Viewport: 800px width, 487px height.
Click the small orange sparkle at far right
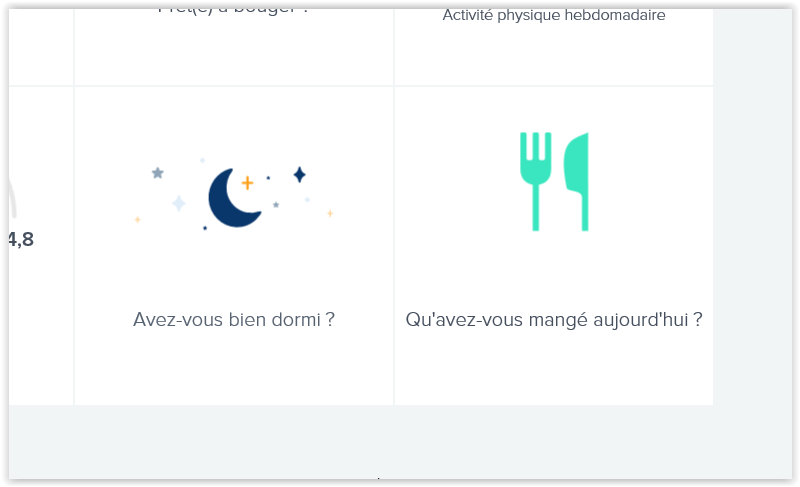(x=330, y=213)
